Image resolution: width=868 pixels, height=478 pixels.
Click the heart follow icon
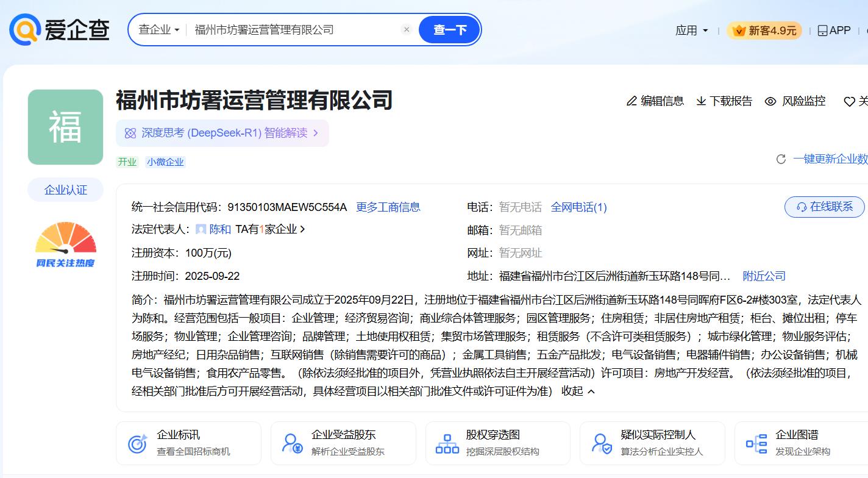(x=849, y=102)
